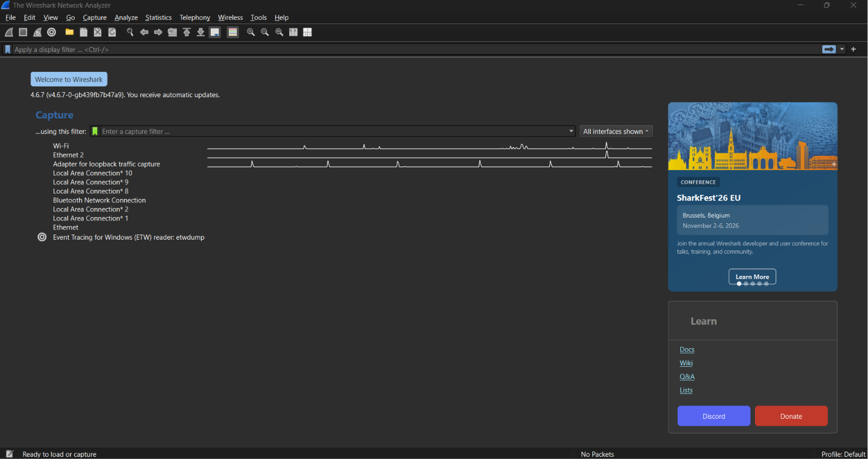Click the stop capture square icon
The image size is (868, 459).
pos(23,32)
